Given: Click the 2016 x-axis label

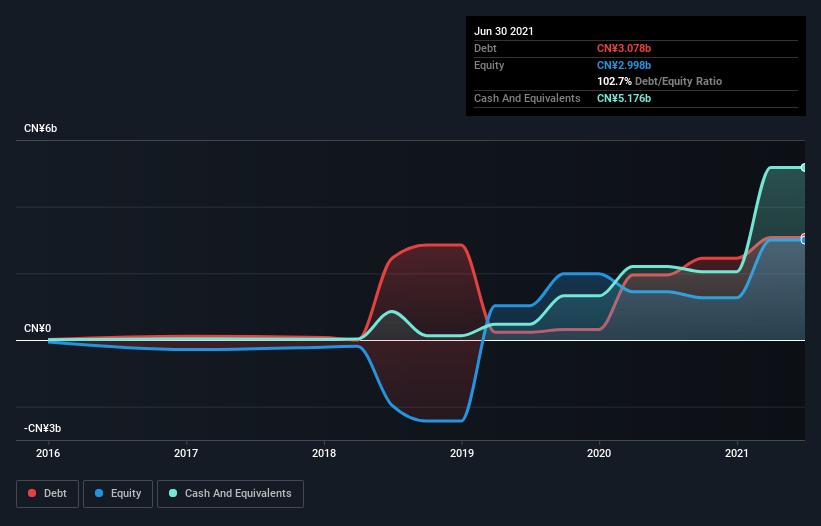Looking at the screenshot, I should 48,453.
